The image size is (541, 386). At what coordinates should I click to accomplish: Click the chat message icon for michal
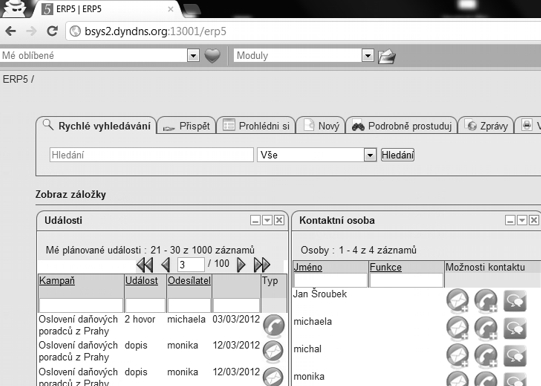point(515,355)
